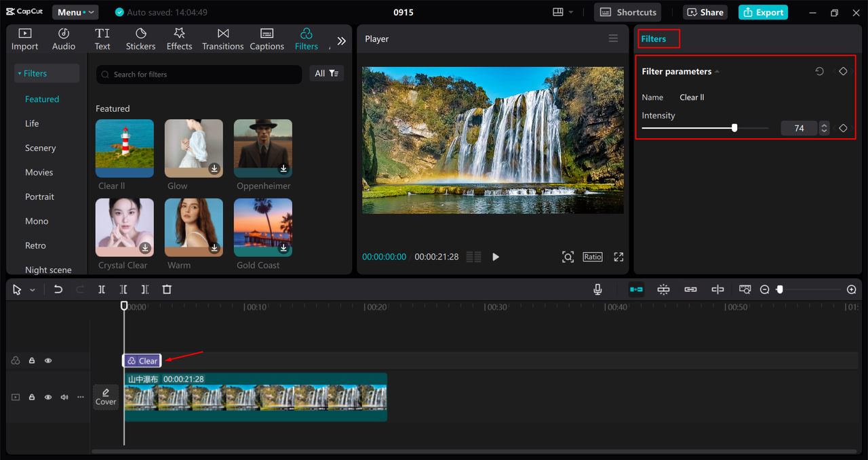
Task: Add keyframe for Filter parameters
Action: (843, 71)
